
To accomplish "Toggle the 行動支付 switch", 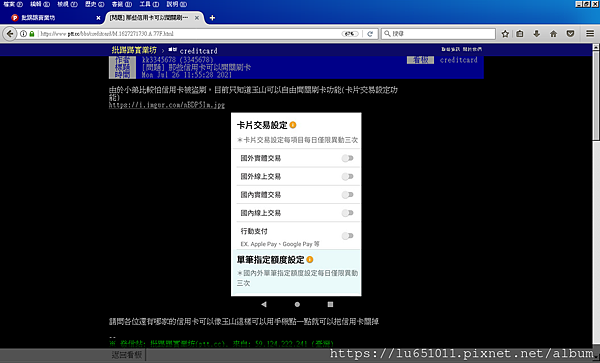I will coord(347,236).
